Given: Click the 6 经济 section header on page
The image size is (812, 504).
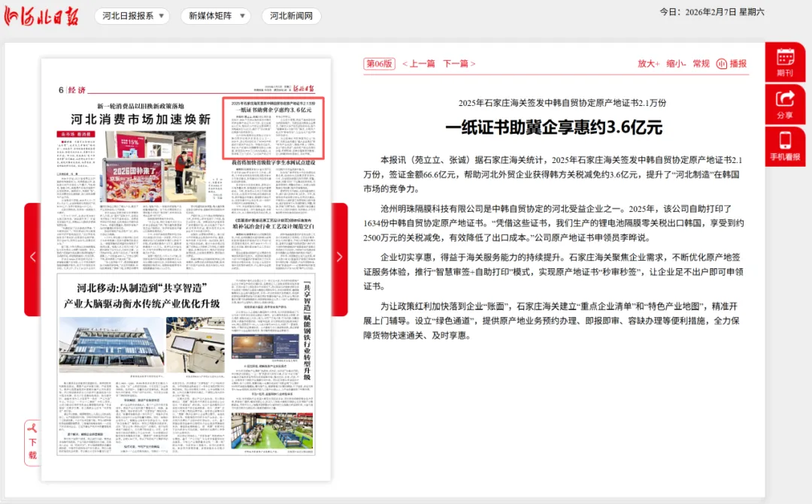Looking at the screenshot, I should [x=72, y=90].
